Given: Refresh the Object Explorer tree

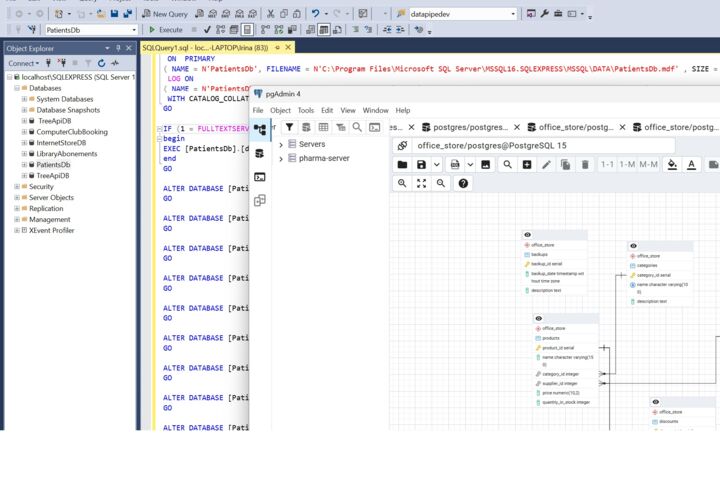Looking at the screenshot, I should (101, 63).
